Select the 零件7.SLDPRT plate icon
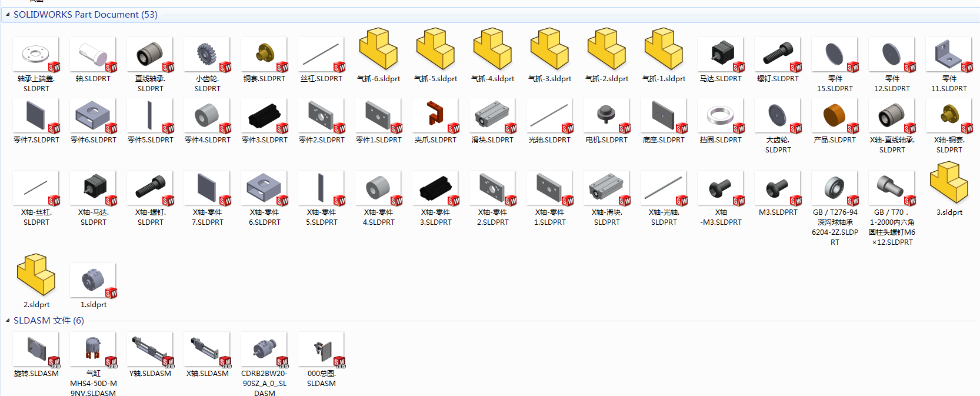 pos(36,116)
